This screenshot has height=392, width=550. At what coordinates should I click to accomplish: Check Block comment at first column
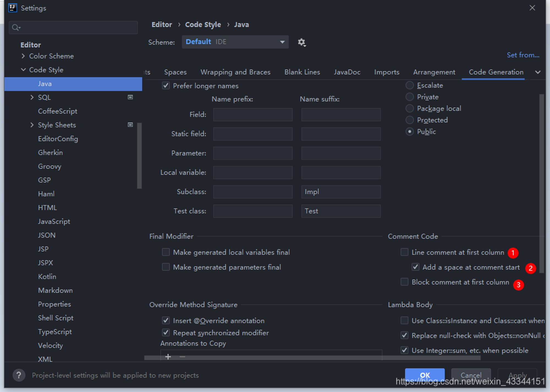coord(404,282)
